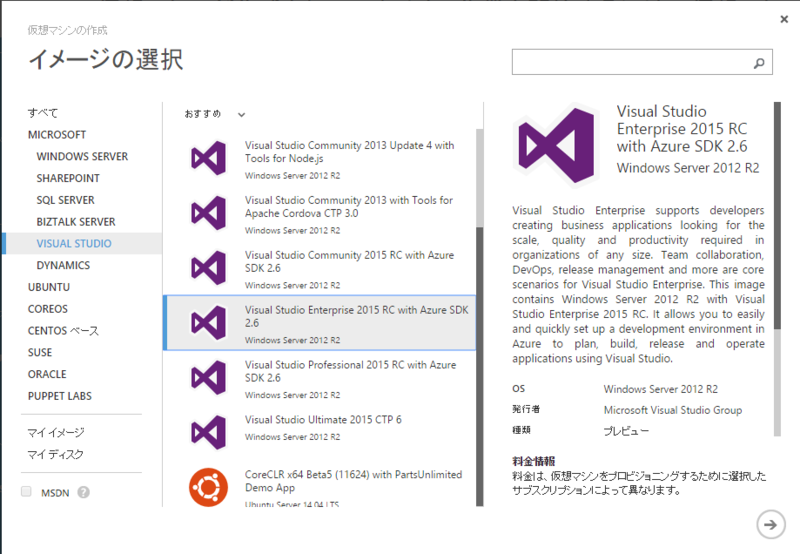The image size is (800, 554).
Task: Click イメージの選択 heading
Action: [x=106, y=59]
